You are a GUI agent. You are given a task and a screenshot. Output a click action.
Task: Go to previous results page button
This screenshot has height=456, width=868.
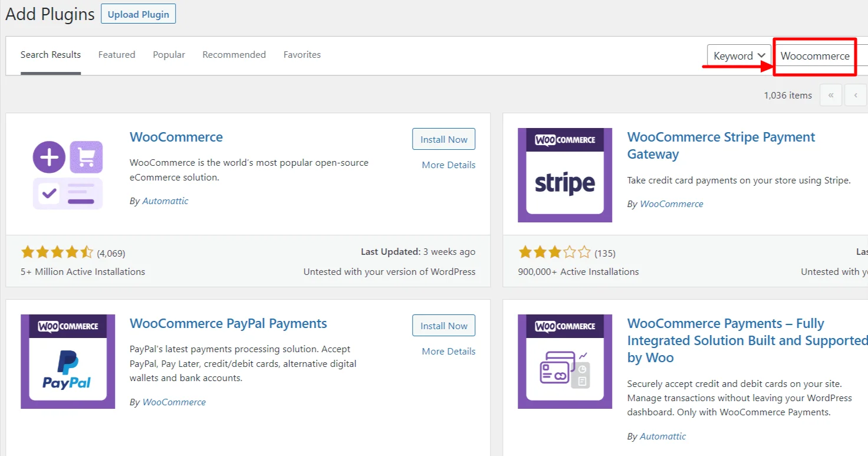856,95
